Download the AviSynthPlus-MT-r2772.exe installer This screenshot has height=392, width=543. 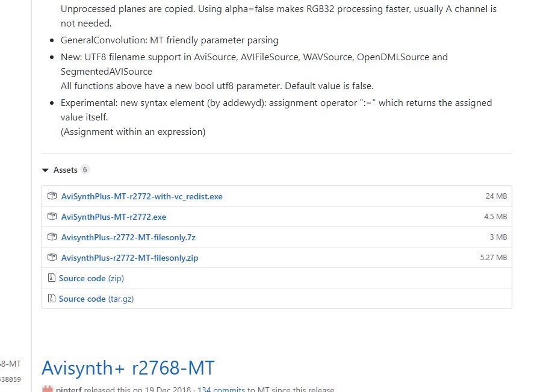(113, 217)
